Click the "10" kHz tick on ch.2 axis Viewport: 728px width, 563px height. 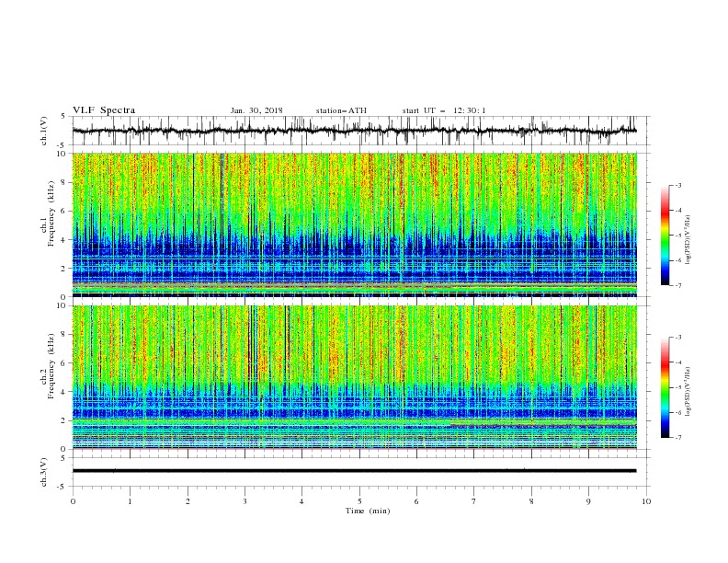(63, 306)
